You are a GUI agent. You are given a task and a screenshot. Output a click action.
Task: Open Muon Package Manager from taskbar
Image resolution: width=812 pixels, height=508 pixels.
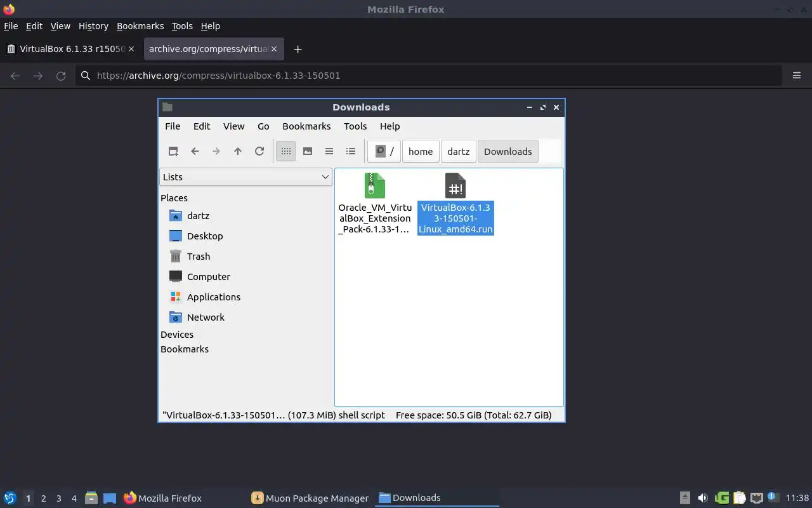tap(310, 498)
